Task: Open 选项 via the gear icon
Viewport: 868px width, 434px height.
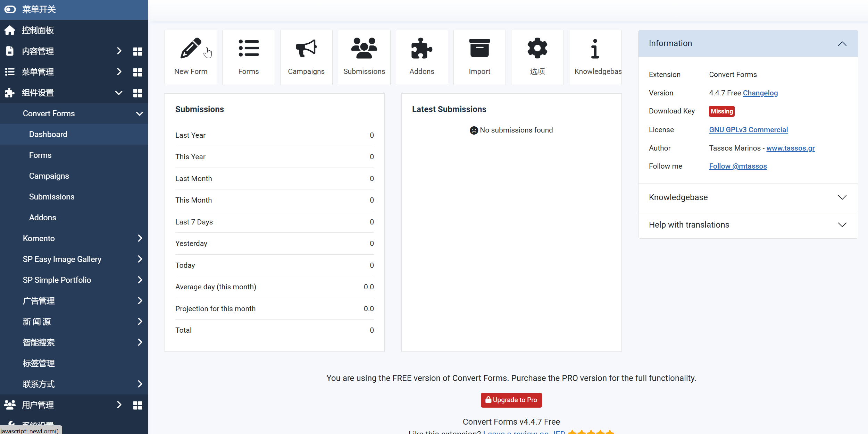Action: tap(537, 49)
